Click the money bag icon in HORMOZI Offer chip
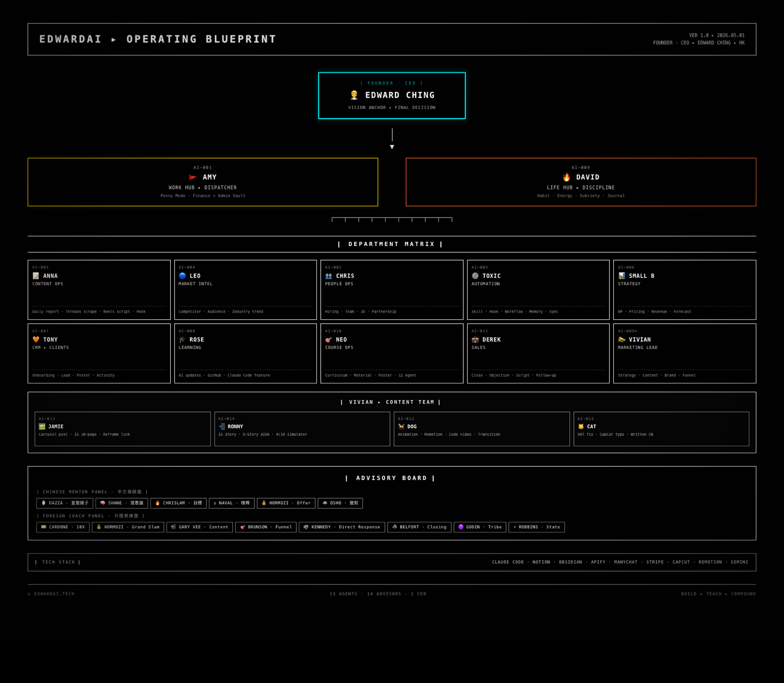This screenshot has width=784, height=683. pos(264,503)
